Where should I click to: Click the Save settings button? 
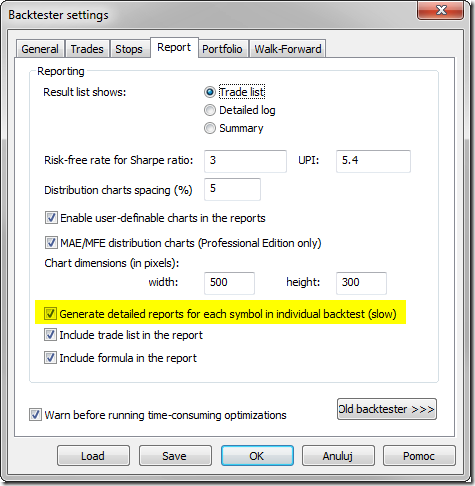click(x=175, y=456)
